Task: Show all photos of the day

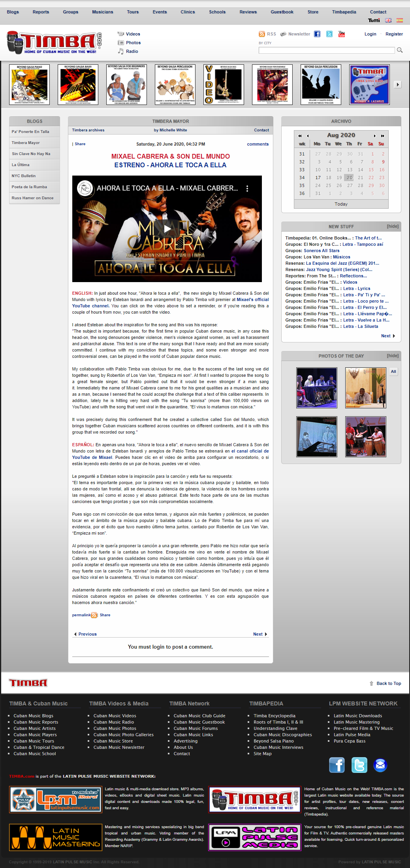Action: coord(393,371)
